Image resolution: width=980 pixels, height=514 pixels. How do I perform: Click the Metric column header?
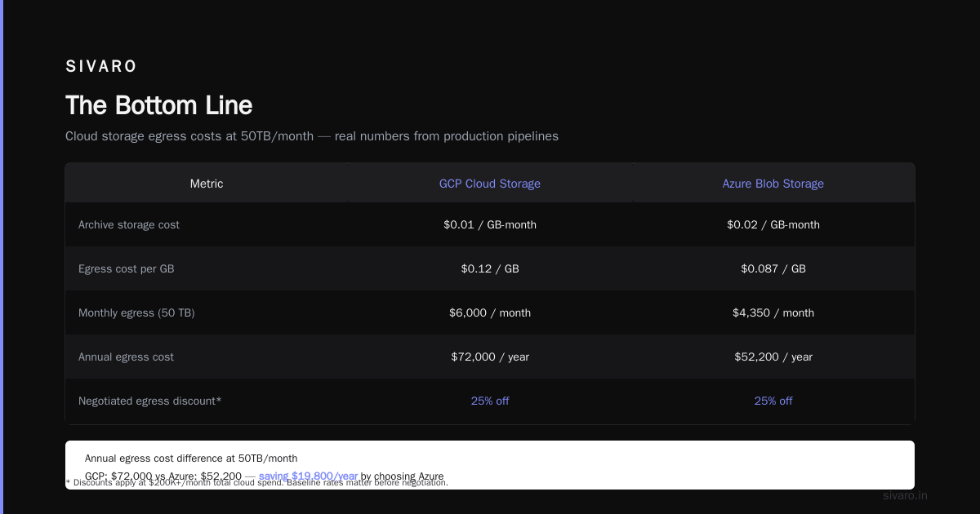207,184
